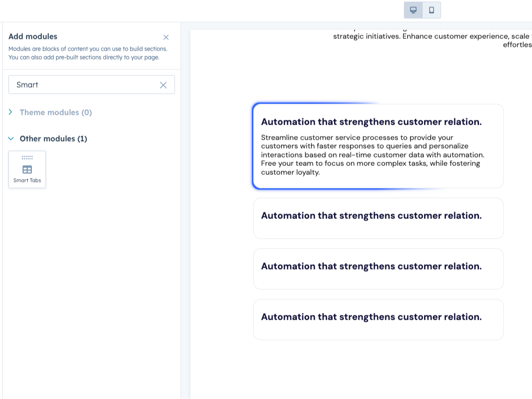
Task: Open the Smart Tabs module thumbnail card
Action: click(x=27, y=169)
